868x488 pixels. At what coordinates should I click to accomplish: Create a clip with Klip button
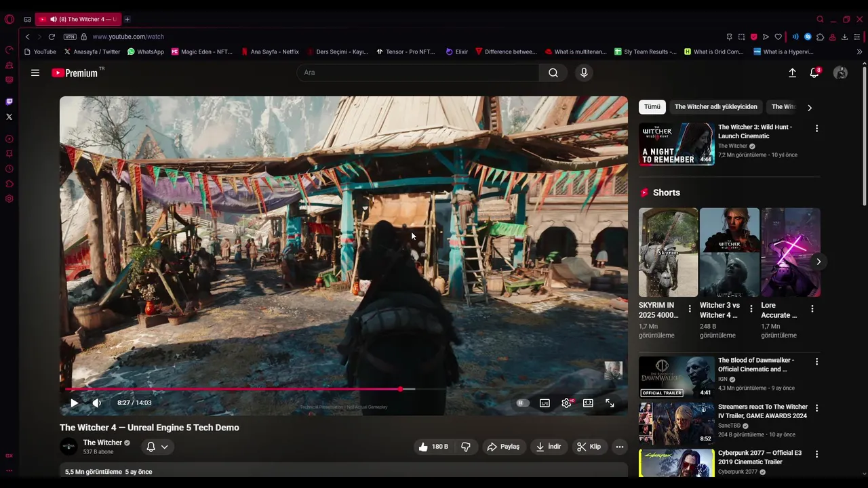point(589,447)
